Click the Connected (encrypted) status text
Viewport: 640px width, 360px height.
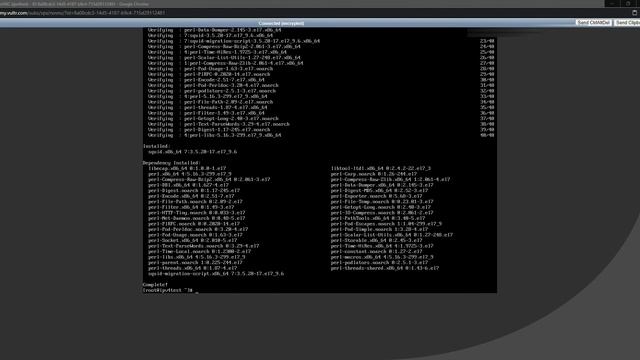[x=281, y=23]
